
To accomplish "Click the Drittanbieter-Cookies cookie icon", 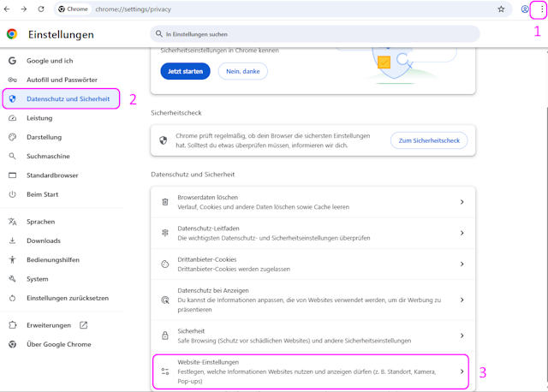I will [164, 264].
